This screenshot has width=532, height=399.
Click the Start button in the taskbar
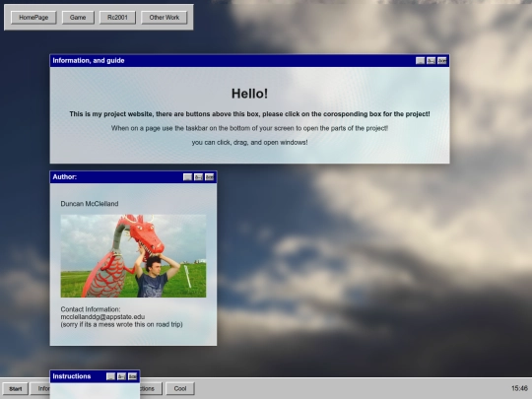[15, 388]
